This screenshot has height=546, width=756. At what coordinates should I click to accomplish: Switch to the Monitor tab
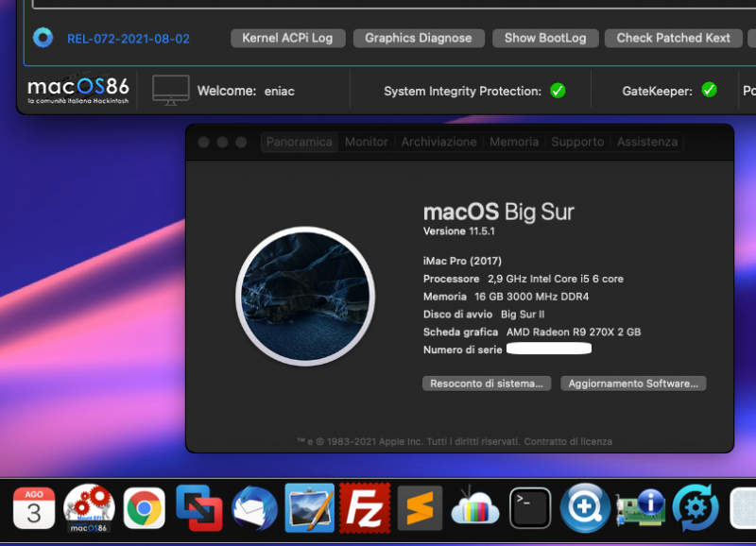[367, 142]
